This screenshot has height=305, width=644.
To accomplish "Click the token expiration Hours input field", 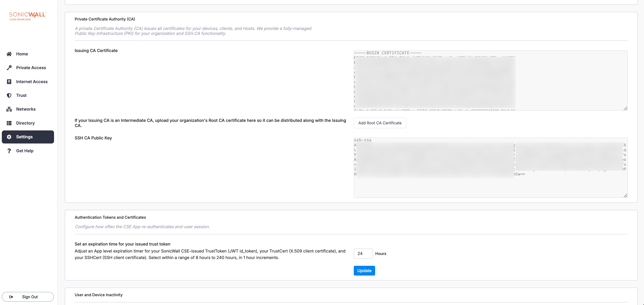I will pyautogui.click(x=363, y=253).
